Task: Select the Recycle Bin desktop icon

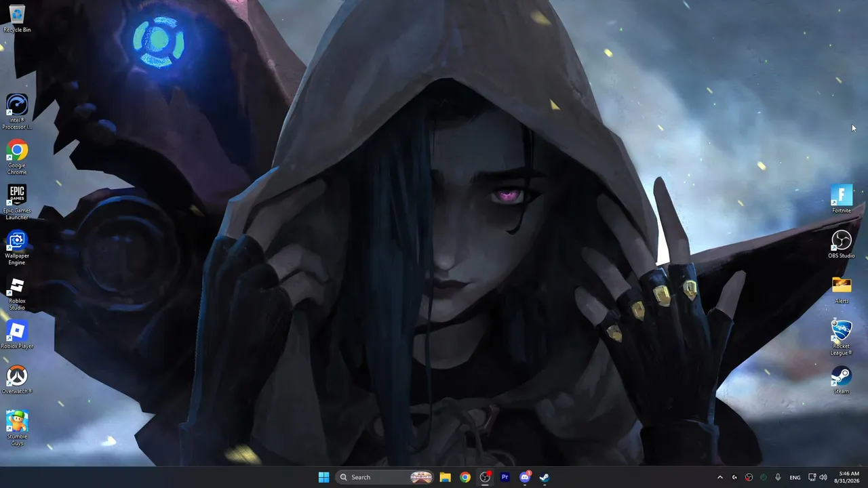Action: pos(17,19)
